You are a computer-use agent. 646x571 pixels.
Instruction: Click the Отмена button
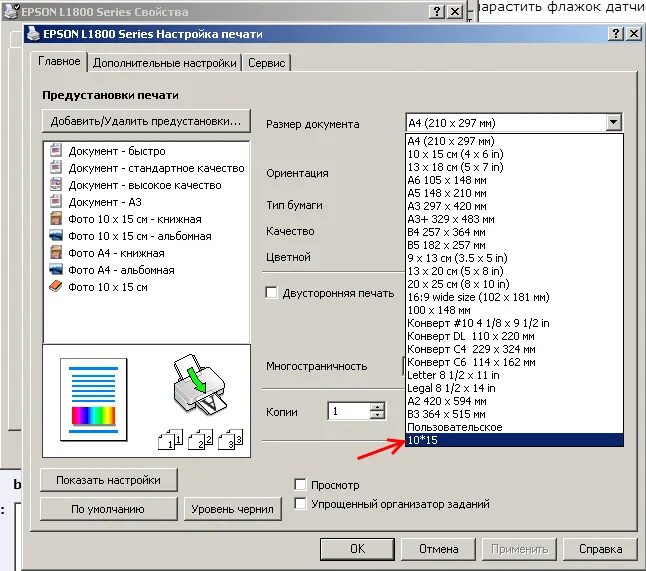click(438, 549)
